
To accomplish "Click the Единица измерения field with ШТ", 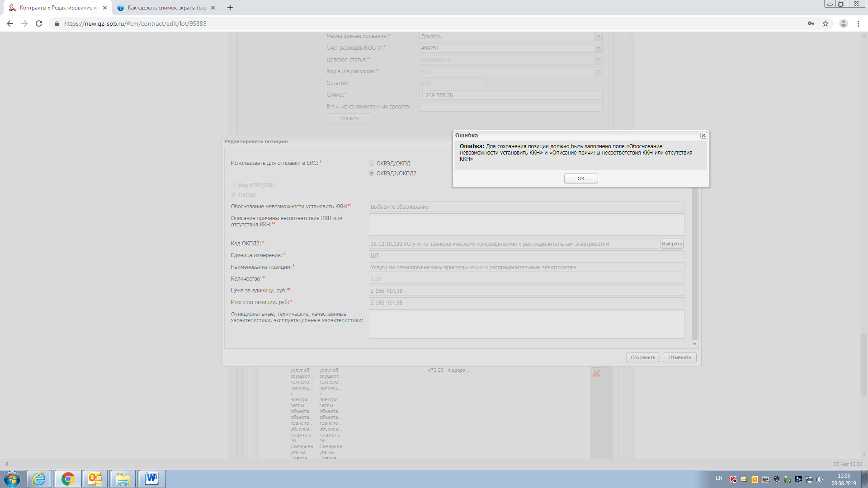I will click(526, 256).
